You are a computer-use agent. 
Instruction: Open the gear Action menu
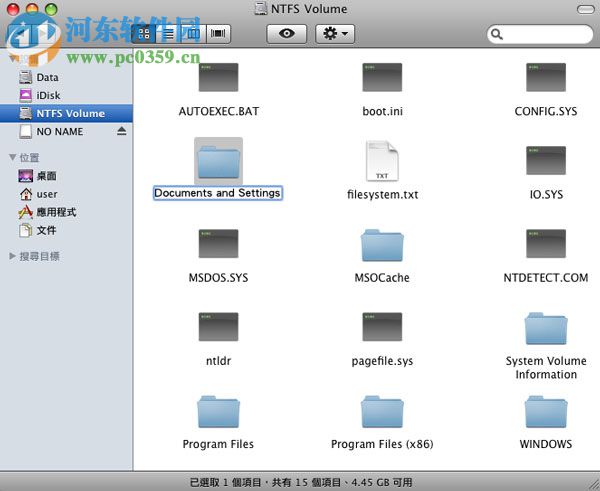tap(335, 34)
